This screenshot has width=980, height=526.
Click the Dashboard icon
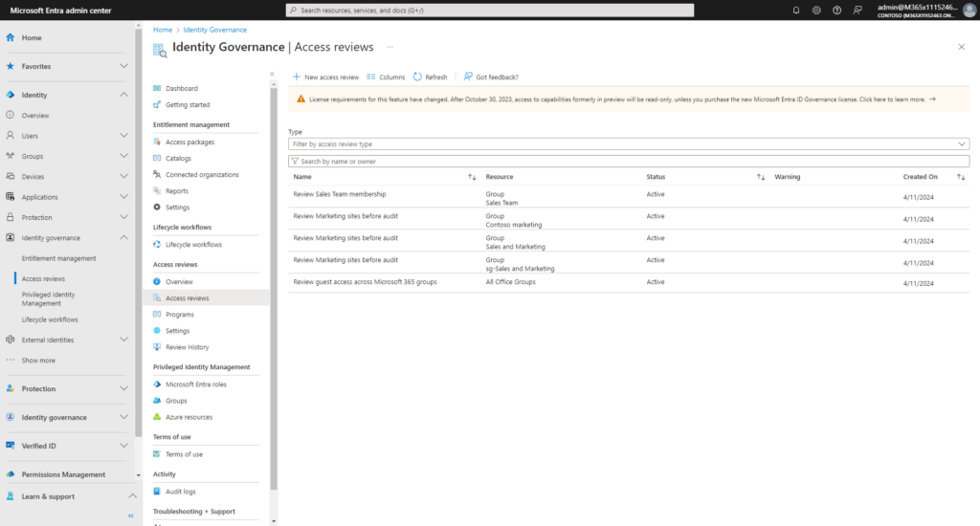(157, 88)
